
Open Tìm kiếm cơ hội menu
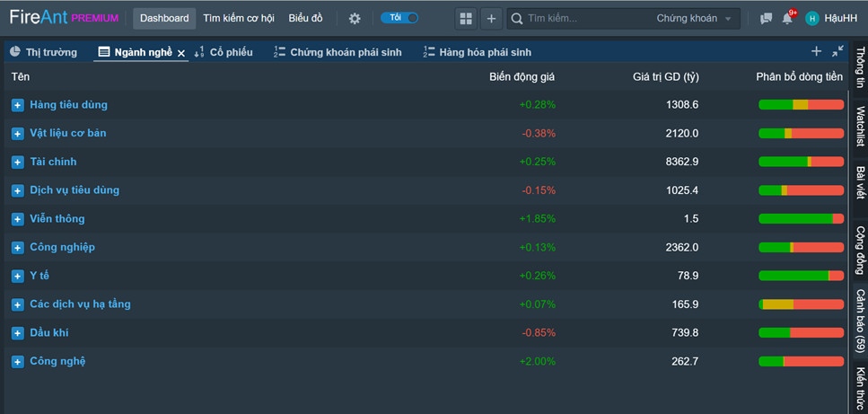[238, 18]
